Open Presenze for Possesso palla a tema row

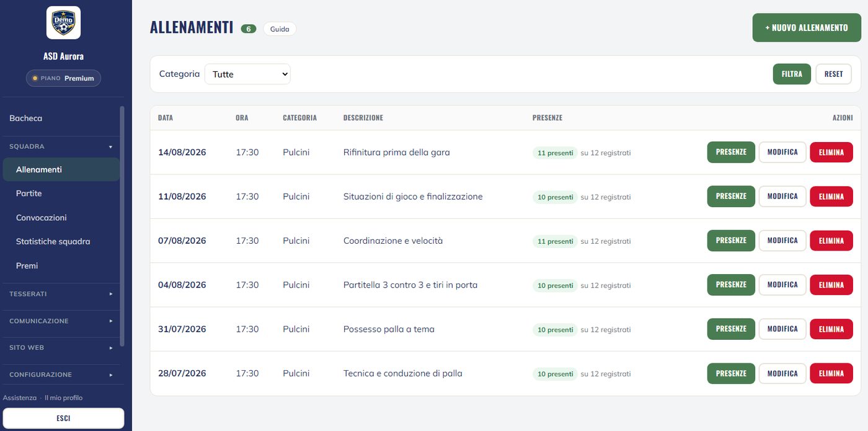pos(731,329)
